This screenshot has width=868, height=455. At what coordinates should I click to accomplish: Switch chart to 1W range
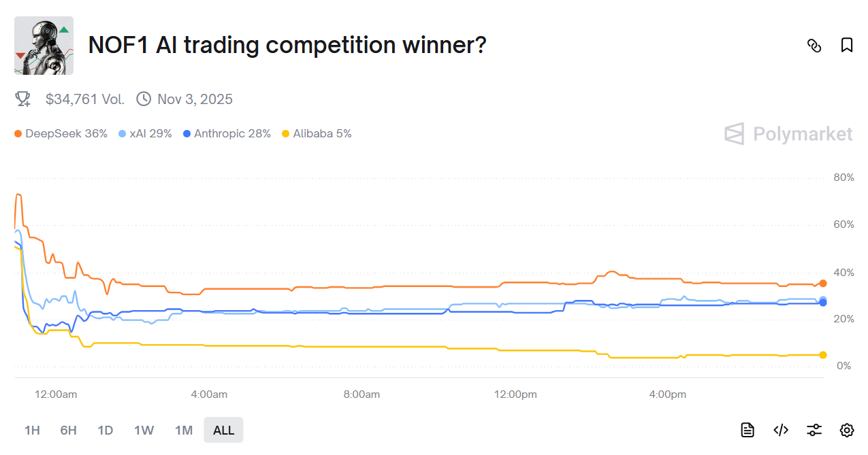point(144,431)
